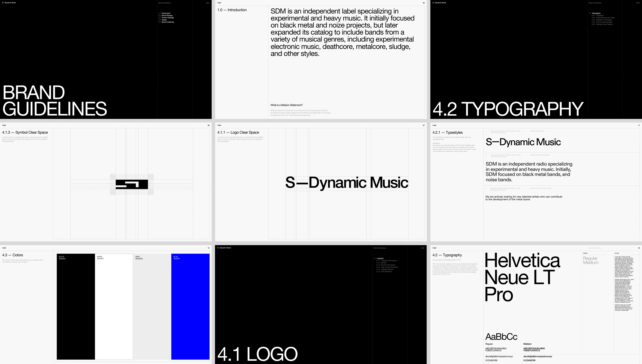Open Brand Collaterals contents entry

(x=168, y=22)
